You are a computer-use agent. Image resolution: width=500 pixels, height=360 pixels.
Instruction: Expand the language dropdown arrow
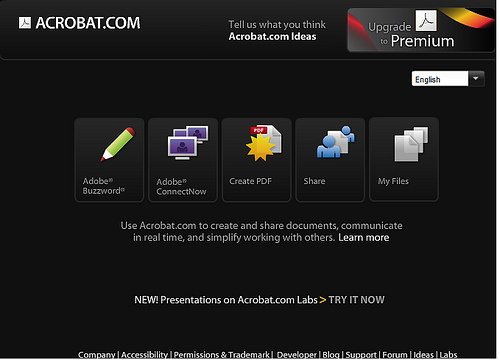pyautogui.click(x=476, y=79)
